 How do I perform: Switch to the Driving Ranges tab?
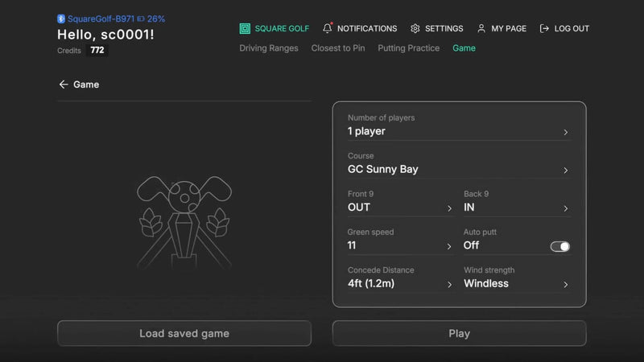pos(269,48)
